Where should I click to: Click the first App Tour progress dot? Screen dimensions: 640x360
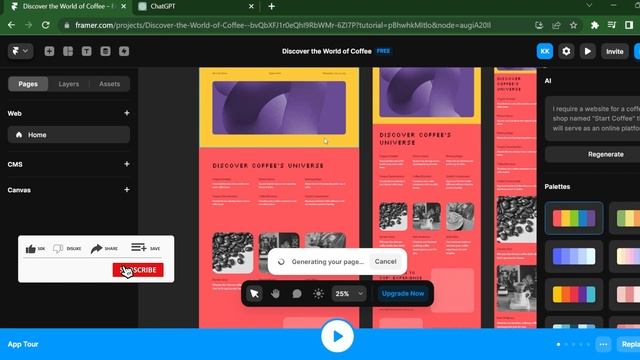pyautogui.click(x=558, y=344)
